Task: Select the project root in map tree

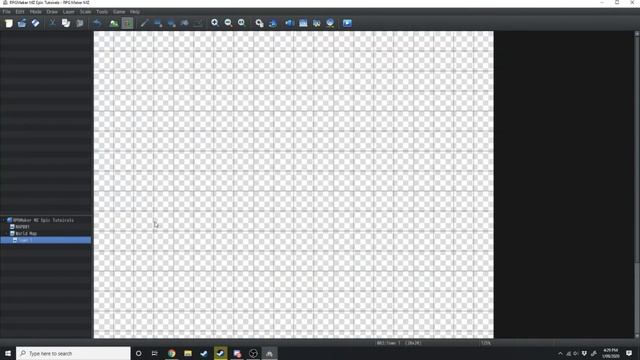Action: pos(43,220)
